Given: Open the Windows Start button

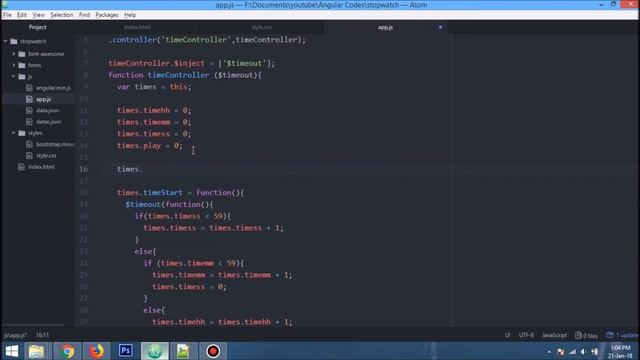Looking at the screenshot, I should click(12, 351).
